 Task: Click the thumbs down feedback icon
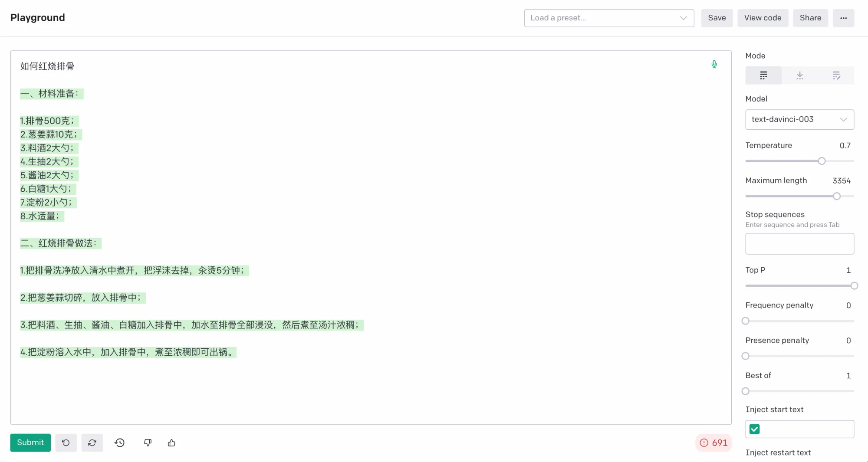pyautogui.click(x=148, y=442)
